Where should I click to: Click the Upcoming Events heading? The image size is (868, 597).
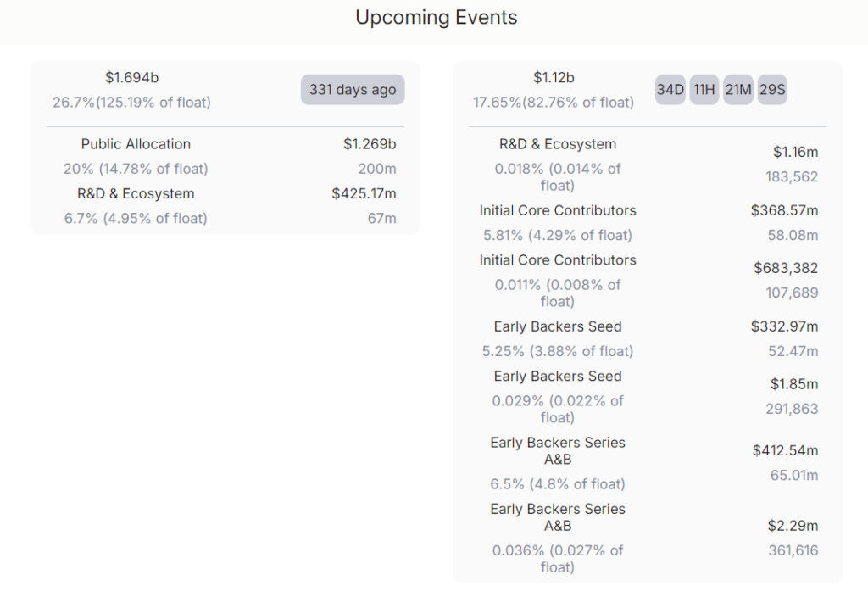[436, 18]
